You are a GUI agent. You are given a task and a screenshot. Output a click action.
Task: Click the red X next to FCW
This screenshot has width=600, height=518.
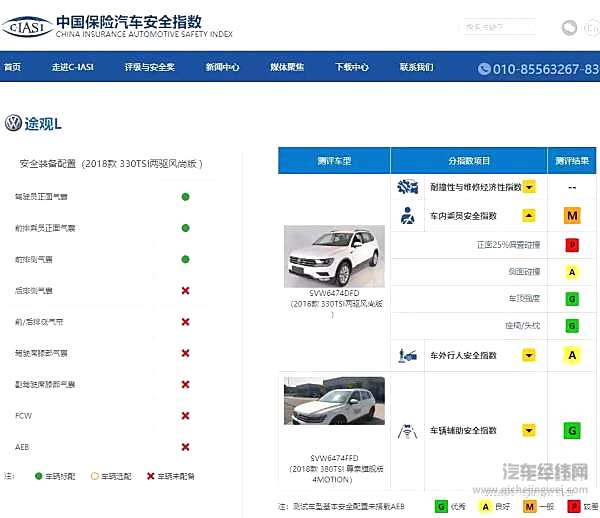point(186,415)
